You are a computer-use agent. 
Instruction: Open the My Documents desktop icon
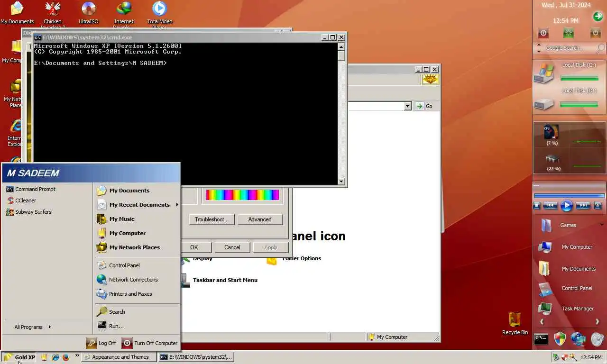click(x=17, y=13)
